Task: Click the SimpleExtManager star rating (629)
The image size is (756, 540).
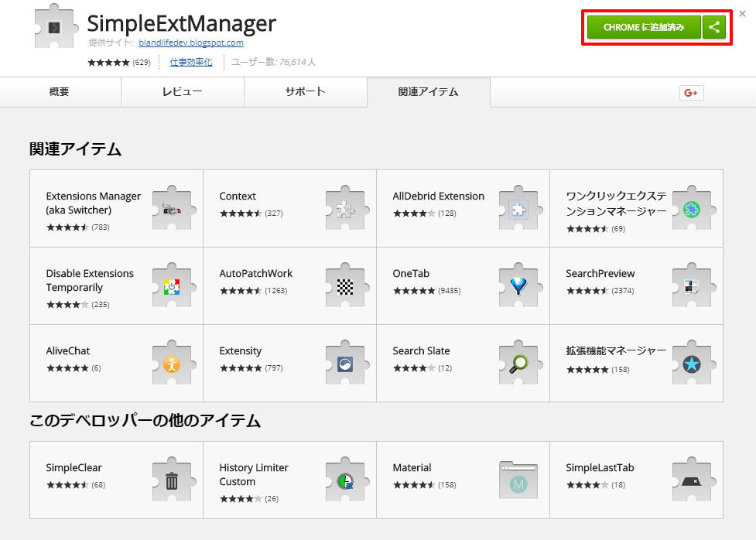Action: pyautogui.click(x=119, y=62)
